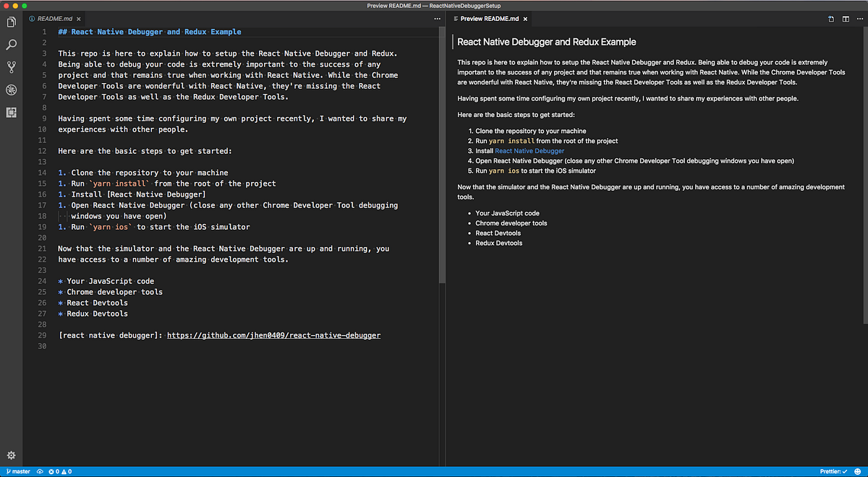Close the README.md tab
The image size is (868, 477).
tap(80, 19)
